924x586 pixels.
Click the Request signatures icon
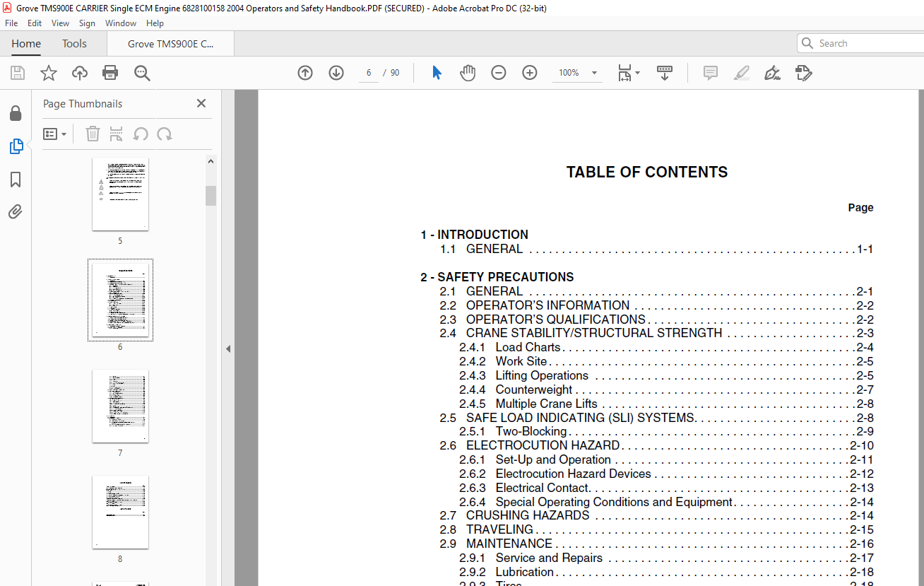pyautogui.click(x=803, y=73)
